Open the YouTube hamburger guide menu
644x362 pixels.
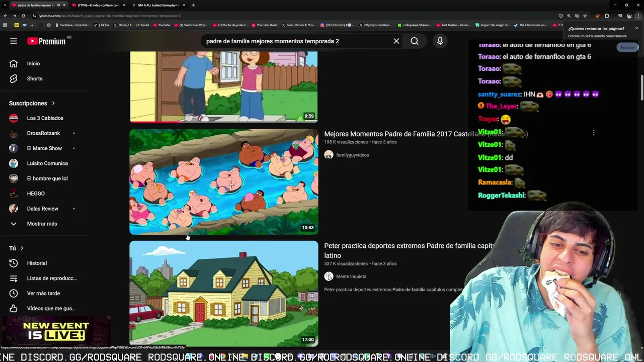pos(14,41)
